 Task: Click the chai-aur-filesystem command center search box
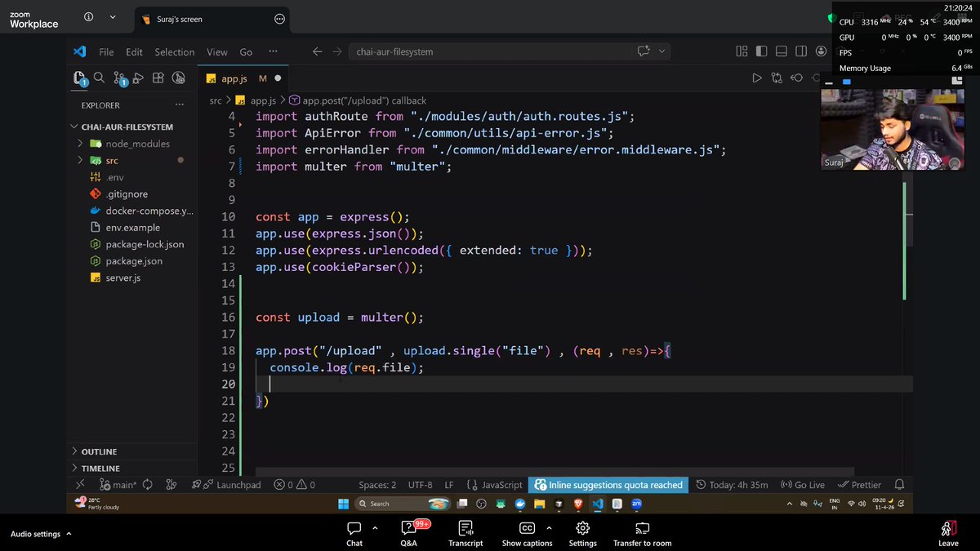pos(510,51)
